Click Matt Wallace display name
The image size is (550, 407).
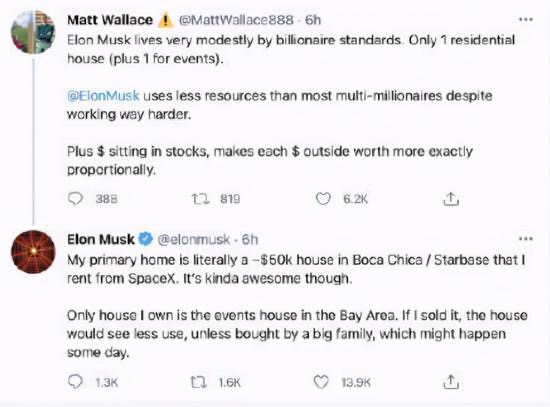(x=110, y=20)
